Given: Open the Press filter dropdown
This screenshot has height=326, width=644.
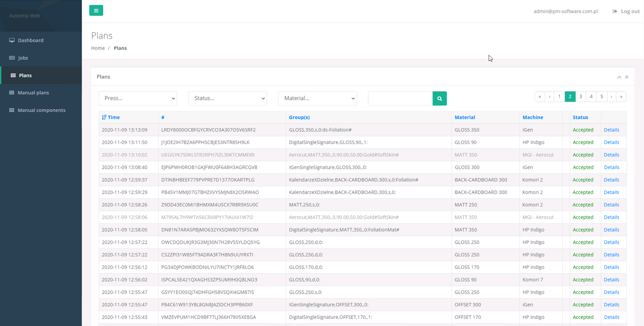Looking at the screenshot, I should (x=138, y=98).
